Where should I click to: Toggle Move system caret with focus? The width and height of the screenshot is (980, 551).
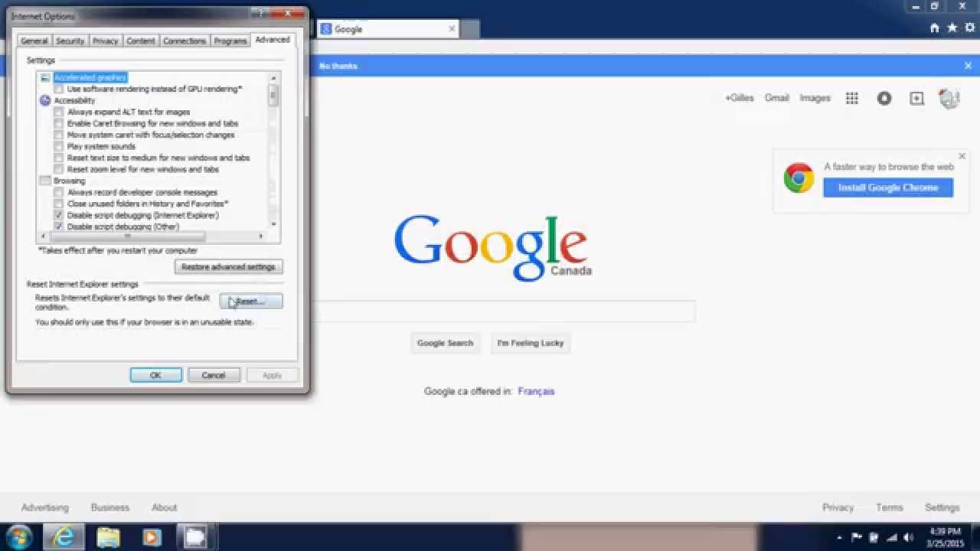tap(59, 135)
